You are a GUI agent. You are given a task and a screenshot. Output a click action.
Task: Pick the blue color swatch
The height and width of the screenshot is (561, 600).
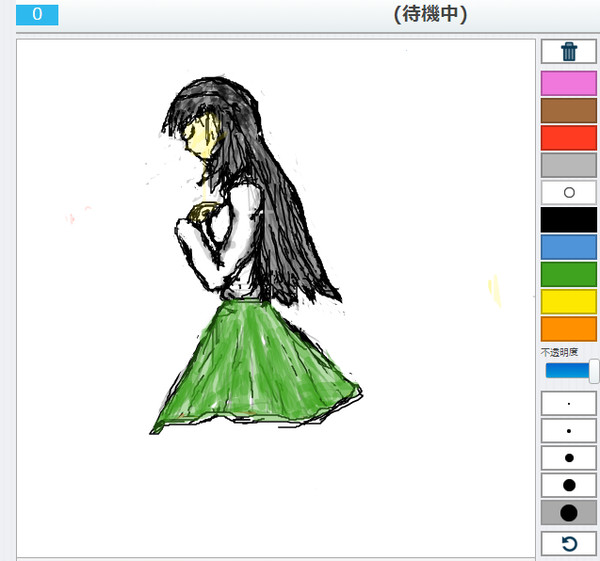tap(569, 247)
